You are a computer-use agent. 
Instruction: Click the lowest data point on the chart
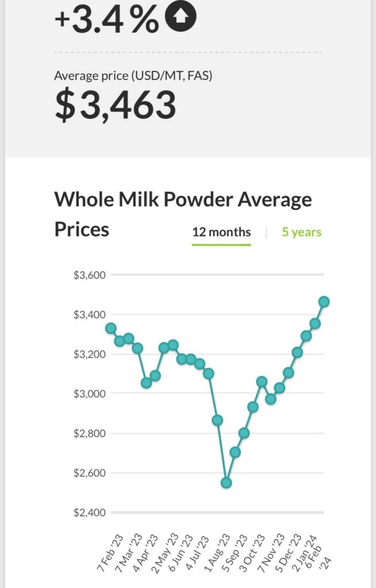(x=226, y=483)
